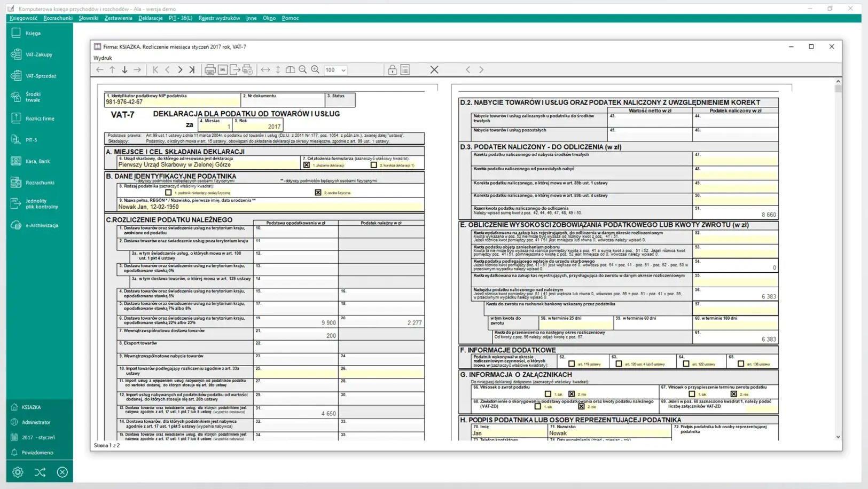Click the text Pierwszy Urząd Skarbowy w Zielonej Górze

click(174, 164)
